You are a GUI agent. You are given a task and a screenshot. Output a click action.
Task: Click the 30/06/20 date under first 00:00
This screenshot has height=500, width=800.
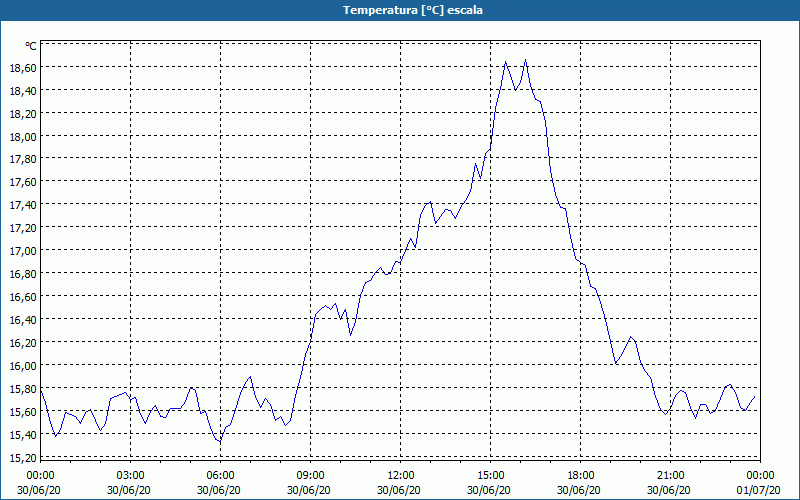(38, 490)
